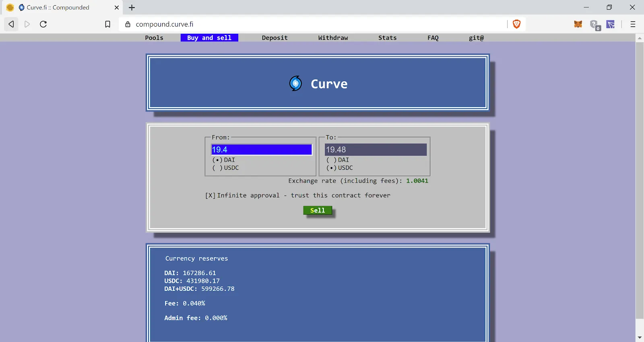644x342 pixels.
Task: Open the Deposit menu item
Action: 275,38
